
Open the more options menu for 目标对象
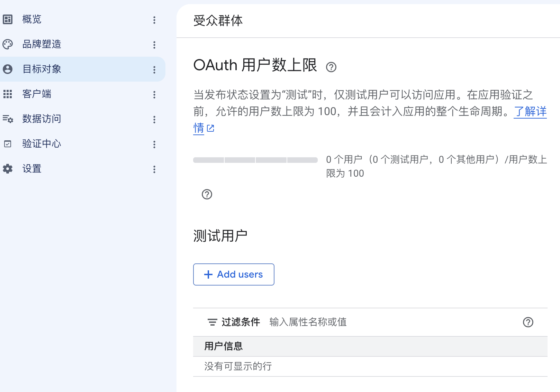tap(154, 69)
